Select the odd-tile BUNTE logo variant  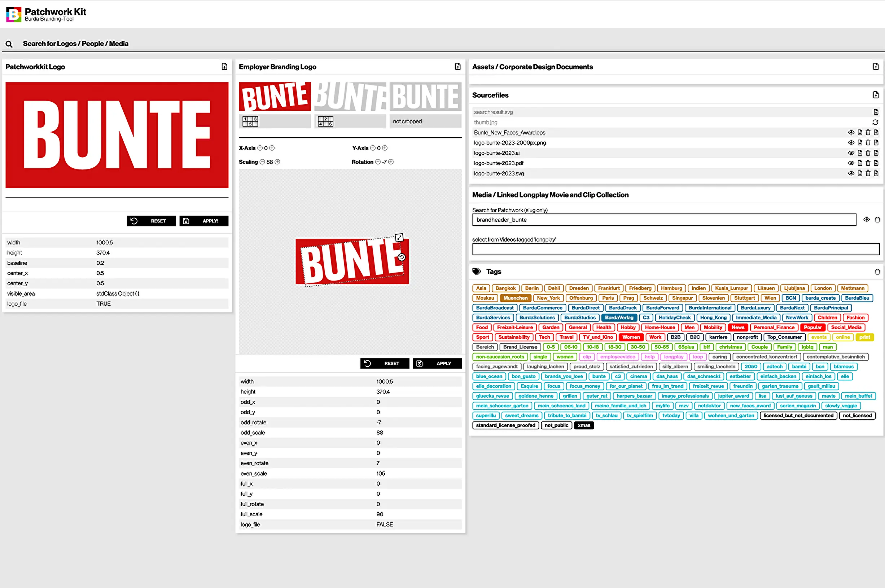tap(275, 97)
